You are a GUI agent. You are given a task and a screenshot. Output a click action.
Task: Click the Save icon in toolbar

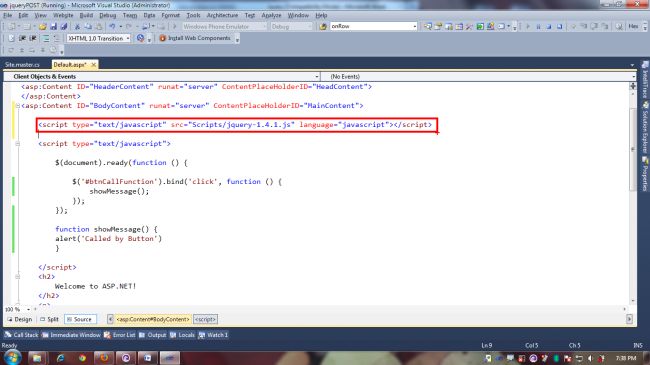53,27
